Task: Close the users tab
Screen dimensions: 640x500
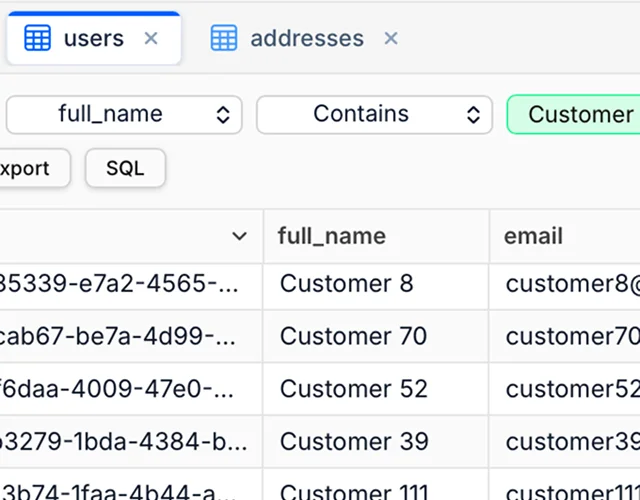Action: pyautogui.click(x=151, y=38)
